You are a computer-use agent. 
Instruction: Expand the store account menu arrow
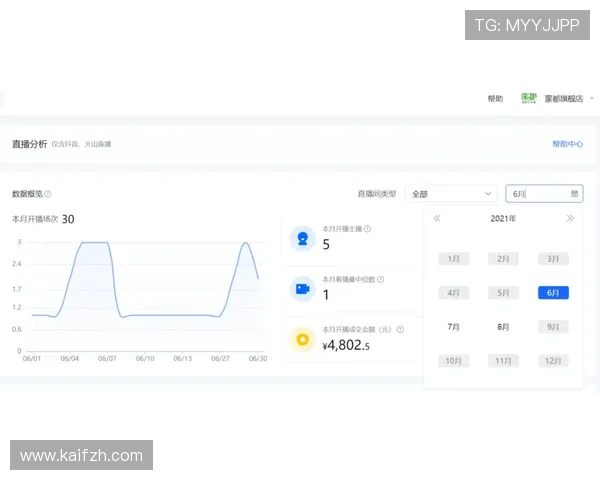(x=592, y=98)
